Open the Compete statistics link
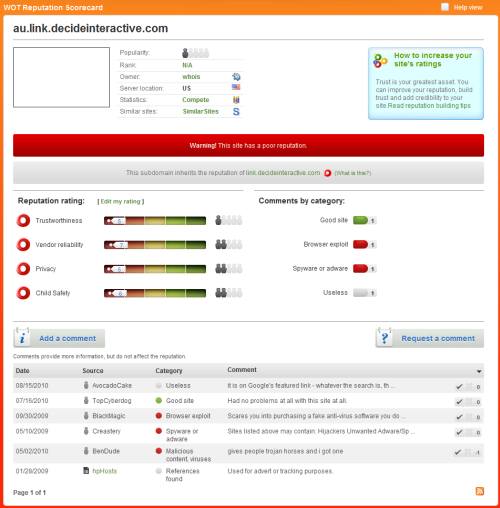The image size is (500, 508). coord(196,100)
